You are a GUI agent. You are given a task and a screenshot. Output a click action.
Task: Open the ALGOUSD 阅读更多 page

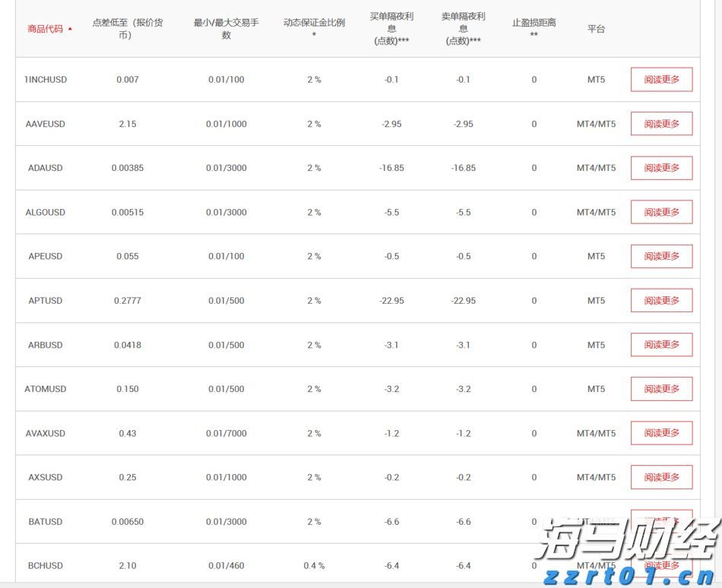pos(661,212)
